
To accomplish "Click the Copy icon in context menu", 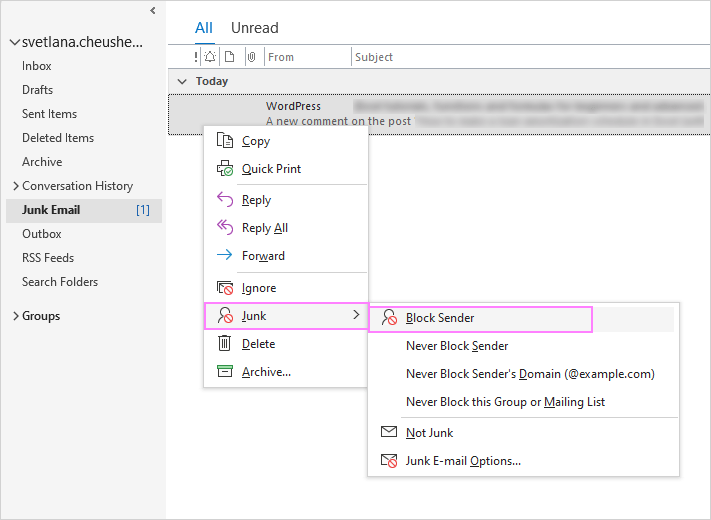I will coord(224,141).
